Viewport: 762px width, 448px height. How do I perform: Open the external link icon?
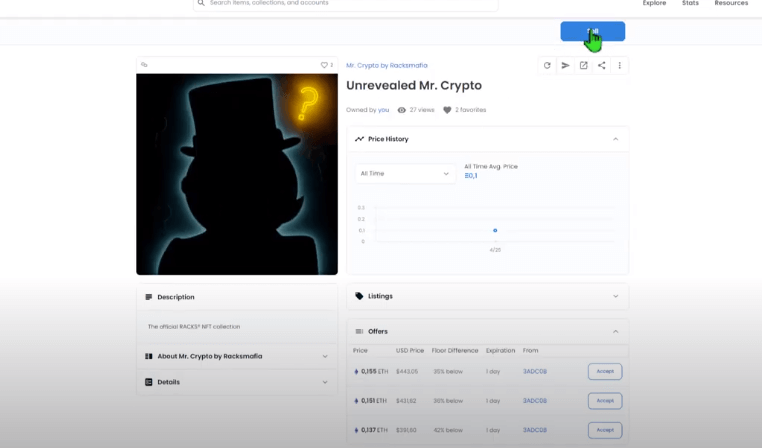point(584,65)
